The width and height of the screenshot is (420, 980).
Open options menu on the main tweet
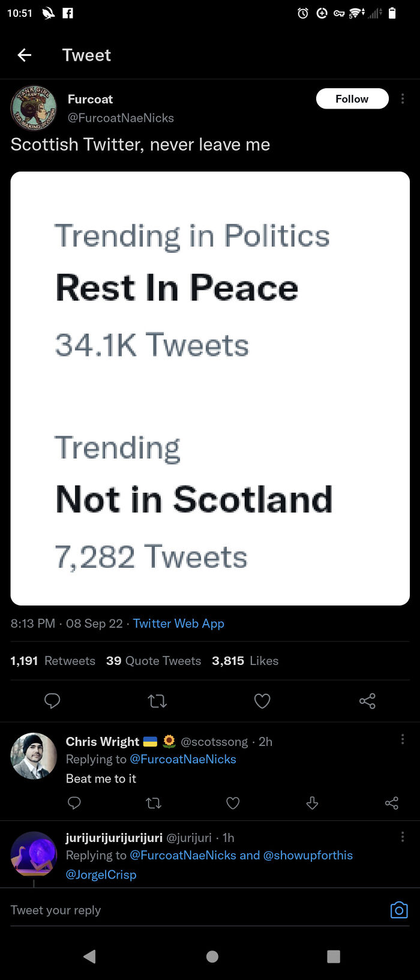click(x=403, y=98)
